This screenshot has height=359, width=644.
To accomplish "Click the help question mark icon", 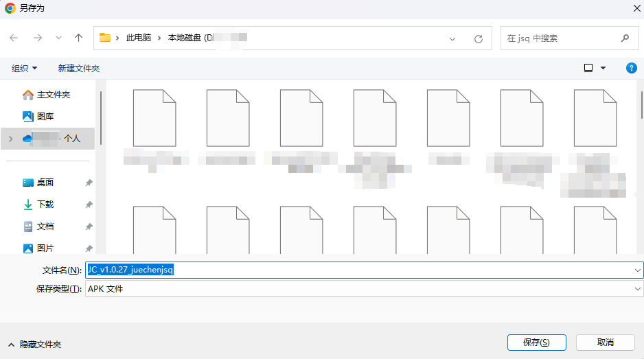I will pos(632,68).
